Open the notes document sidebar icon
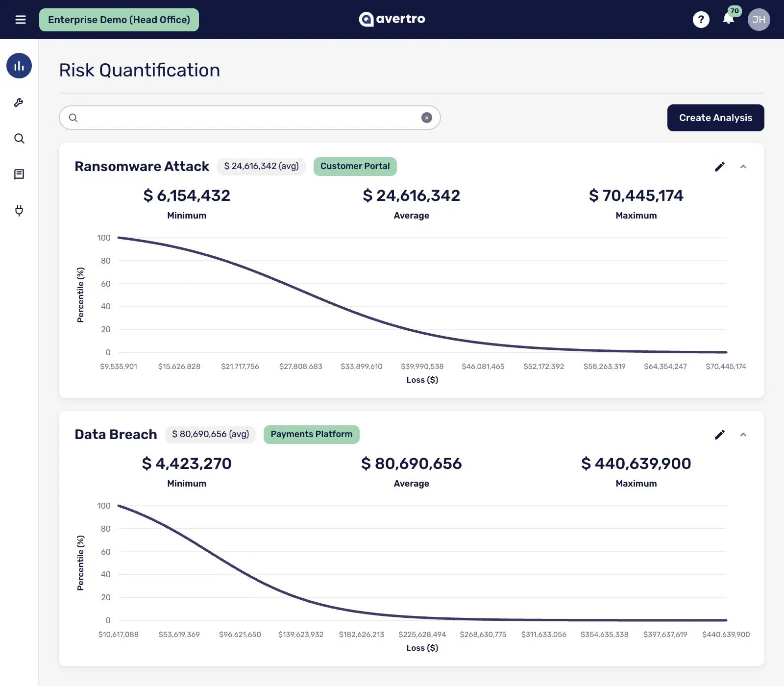Viewport: 784px width, 686px height. (19, 174)
